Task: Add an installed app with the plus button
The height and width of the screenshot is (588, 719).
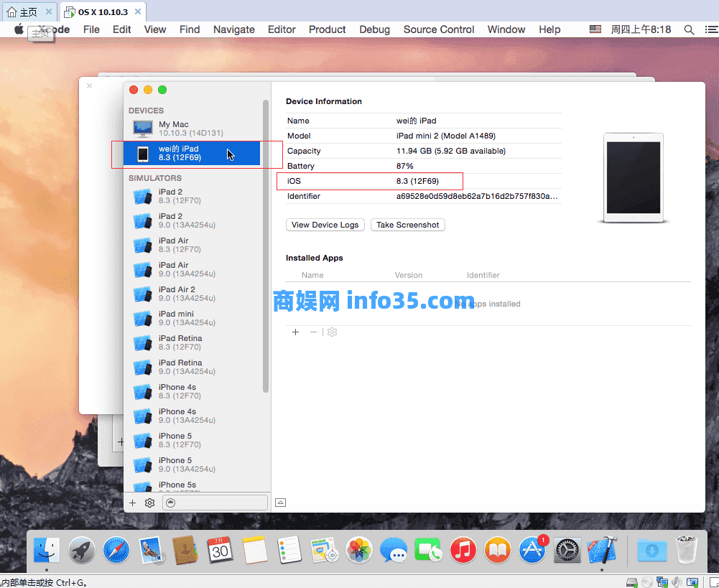Action: (x=296, y=332)
